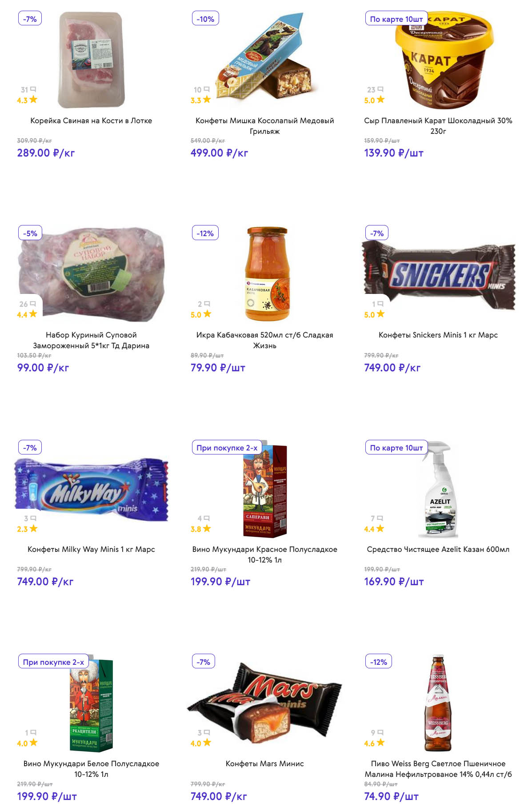
Task: Open the Икра Кабачковая jar image
Action: [267, 274]
